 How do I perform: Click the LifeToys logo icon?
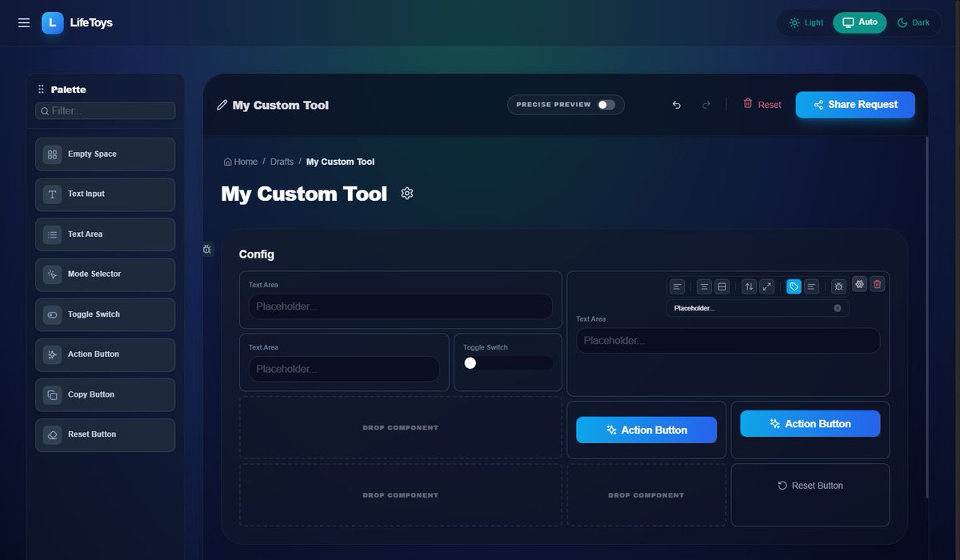(53, 22)
